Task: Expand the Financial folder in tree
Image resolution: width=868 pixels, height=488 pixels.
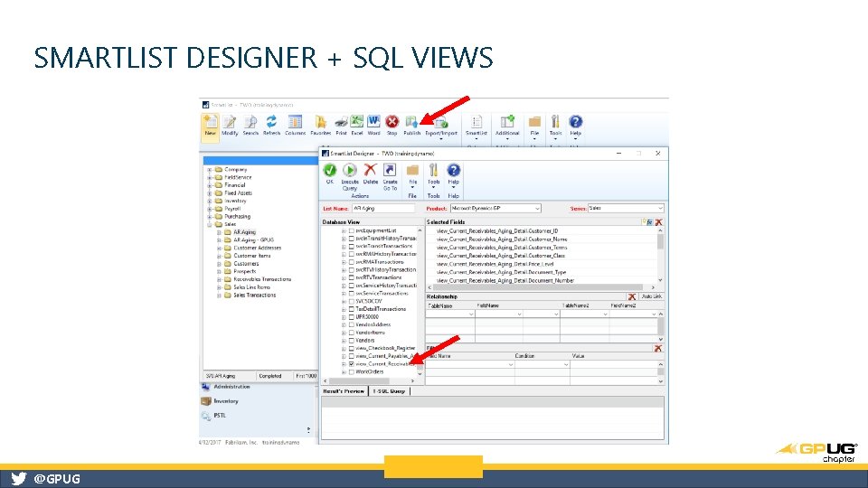Action: tap(210, 185)
